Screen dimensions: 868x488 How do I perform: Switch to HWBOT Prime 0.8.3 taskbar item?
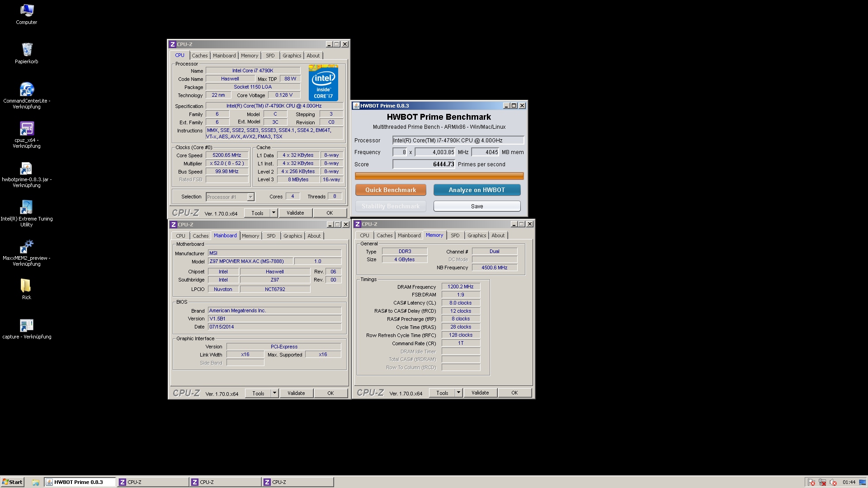coord(80,482)
